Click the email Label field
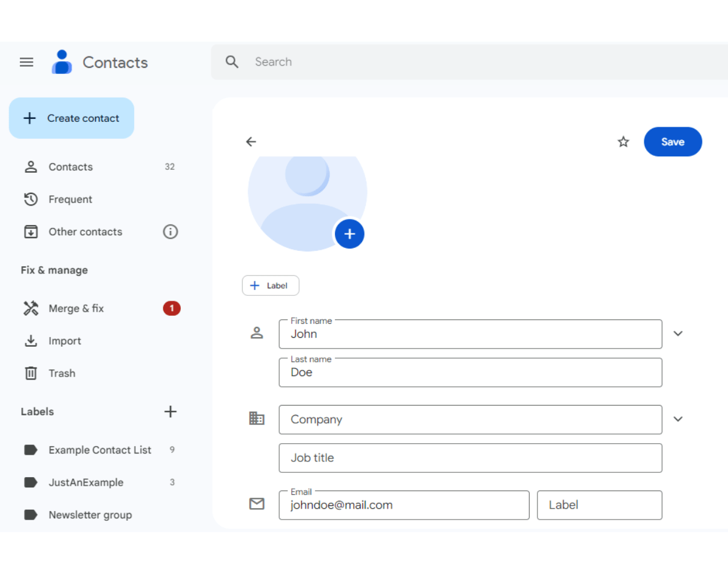This screenshot has height=582, width=728. click(x=599, y=505)
